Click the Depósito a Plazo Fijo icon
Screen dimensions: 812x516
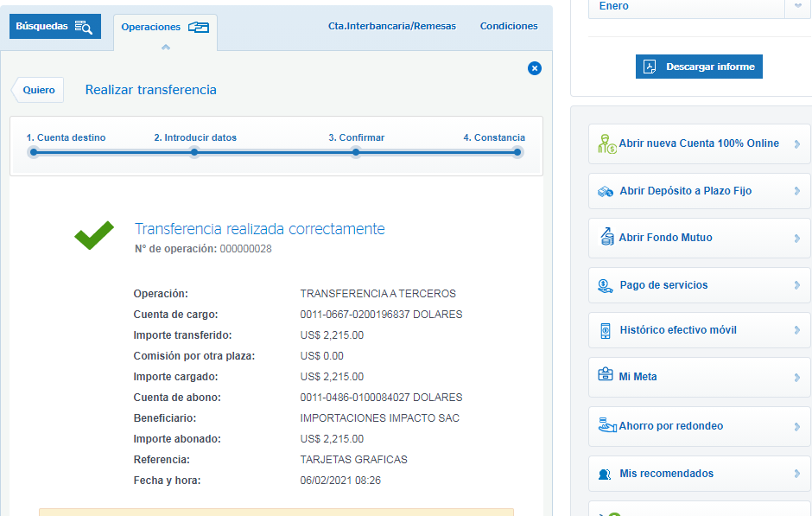point(606,191)
